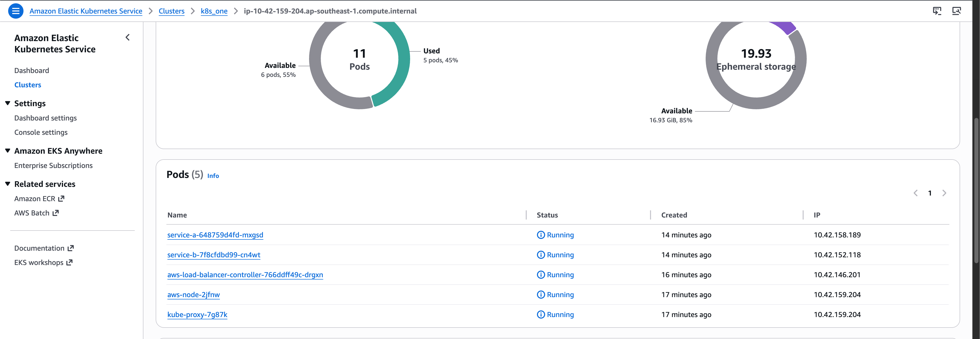Collapse the side navigation panel arrow
This screenshot has height=339, width=980.
click(128, 37)
